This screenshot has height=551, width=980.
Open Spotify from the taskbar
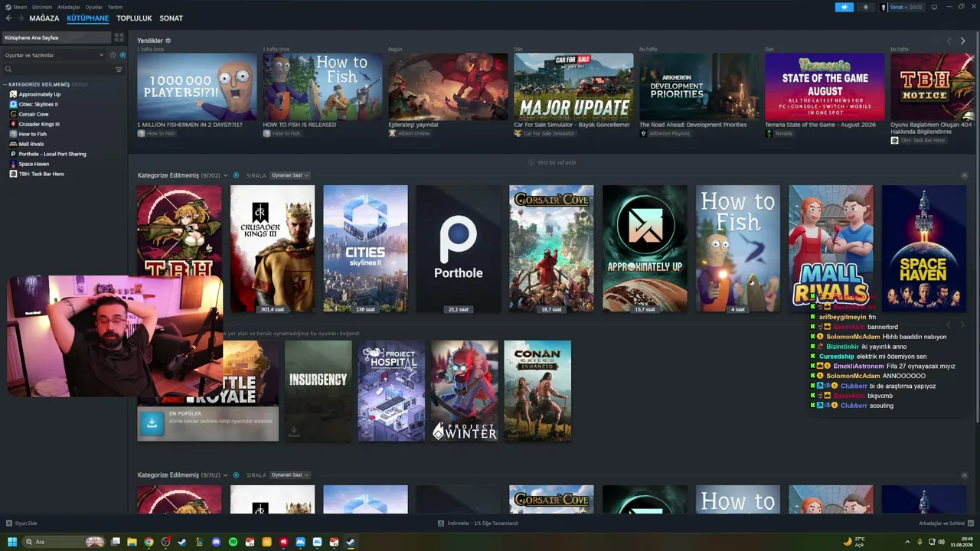point(233,542)
